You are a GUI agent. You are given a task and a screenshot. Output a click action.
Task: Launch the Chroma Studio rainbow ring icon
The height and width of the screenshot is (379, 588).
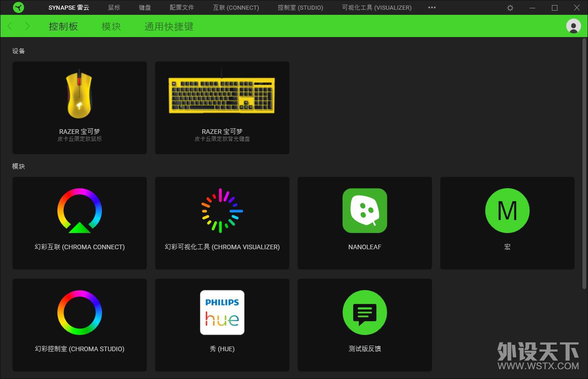pos(80,313)
